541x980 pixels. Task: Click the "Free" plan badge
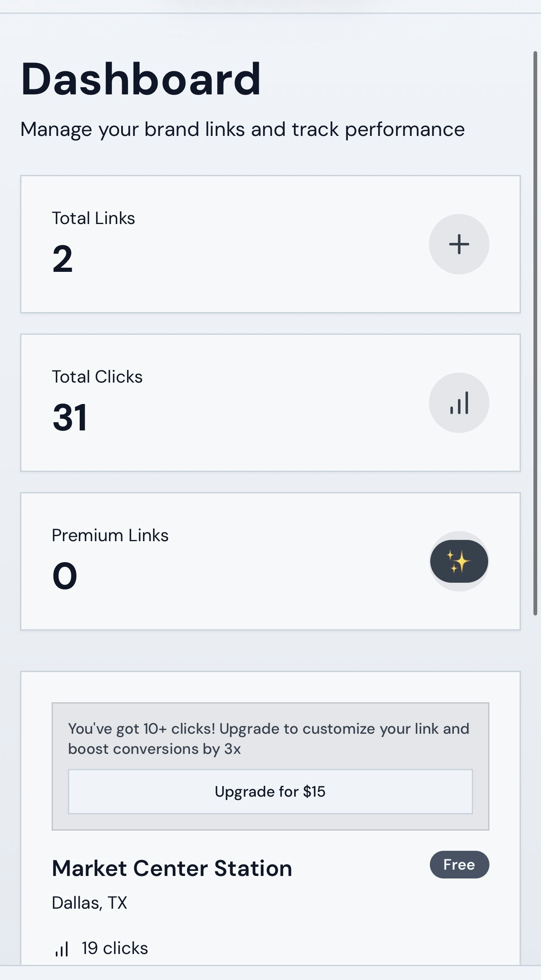tap(459, 864)
